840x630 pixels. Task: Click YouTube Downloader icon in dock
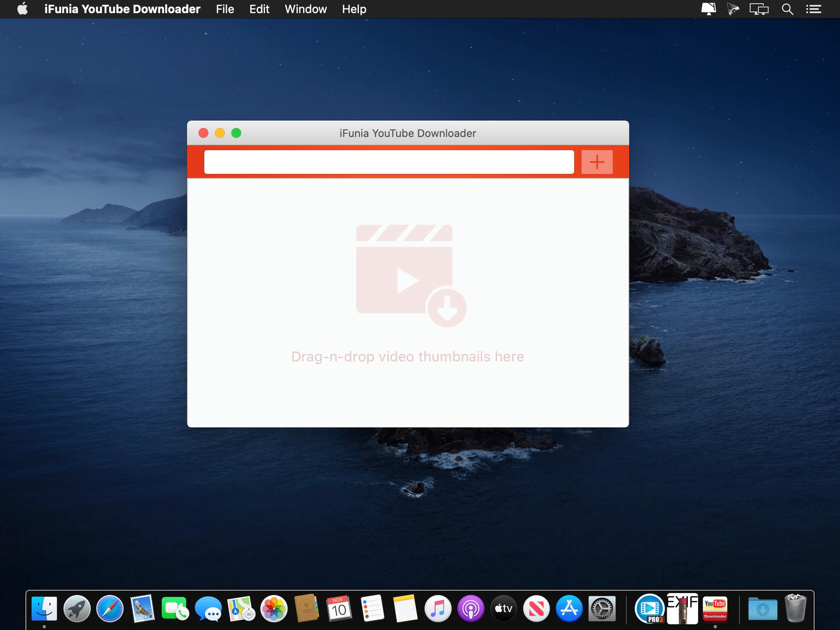715,609
